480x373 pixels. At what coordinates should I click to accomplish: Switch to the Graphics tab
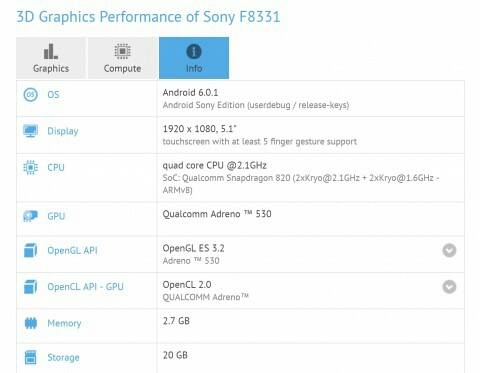tap(51, 58)
